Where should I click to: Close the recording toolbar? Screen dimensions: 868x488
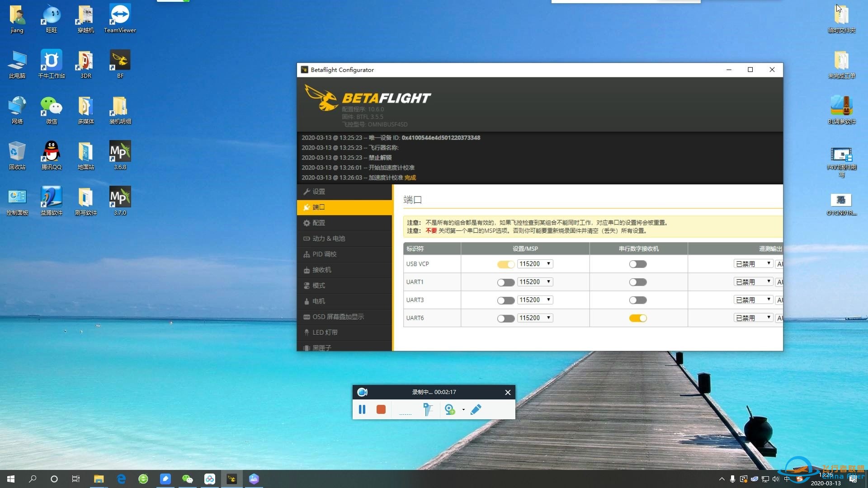click(x=508, y=392)
